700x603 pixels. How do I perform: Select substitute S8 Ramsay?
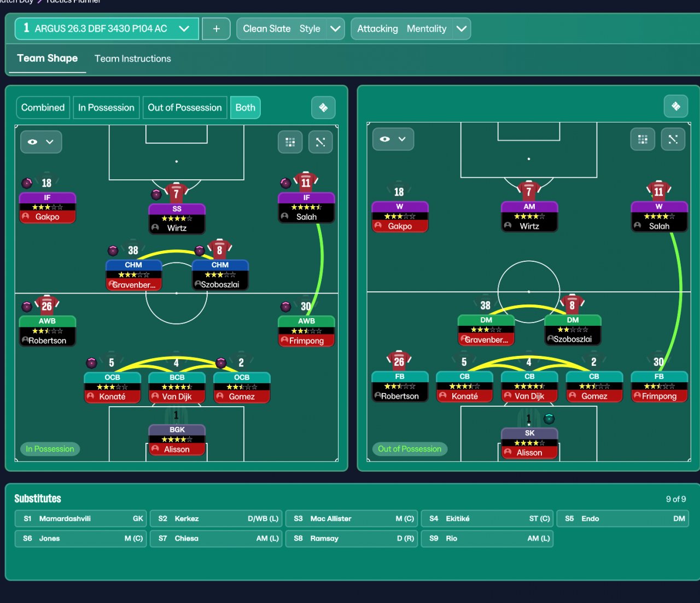[x=352, y=538]
